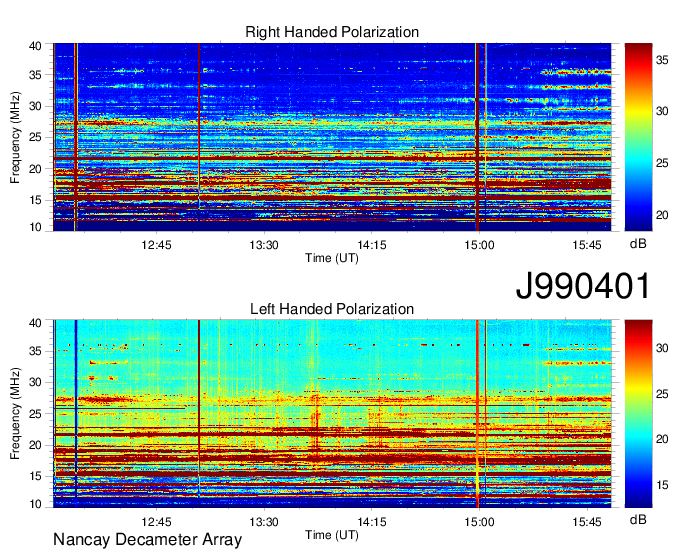The width and height of the screenshot is (680, 552).
Task: Click the Right Handed Polarization spectrogram image
Action: (x=332, y=137)
